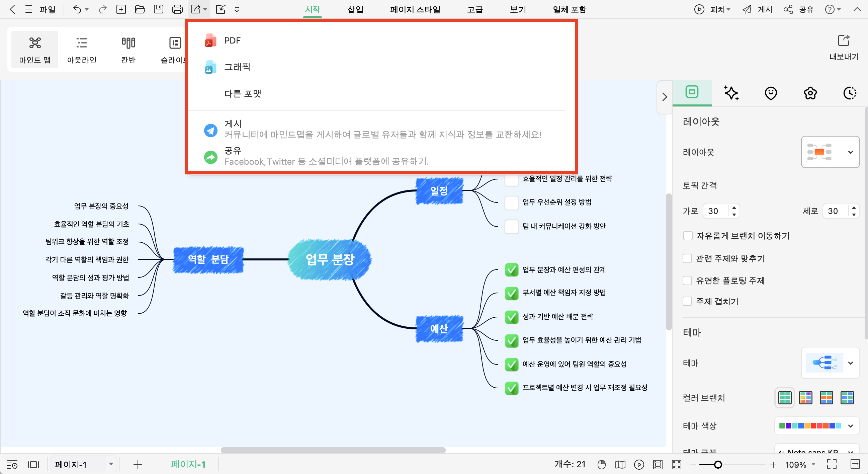
Task: Open the 페이지 스타일 ribbon tab
Action: [x=415, y=9]
